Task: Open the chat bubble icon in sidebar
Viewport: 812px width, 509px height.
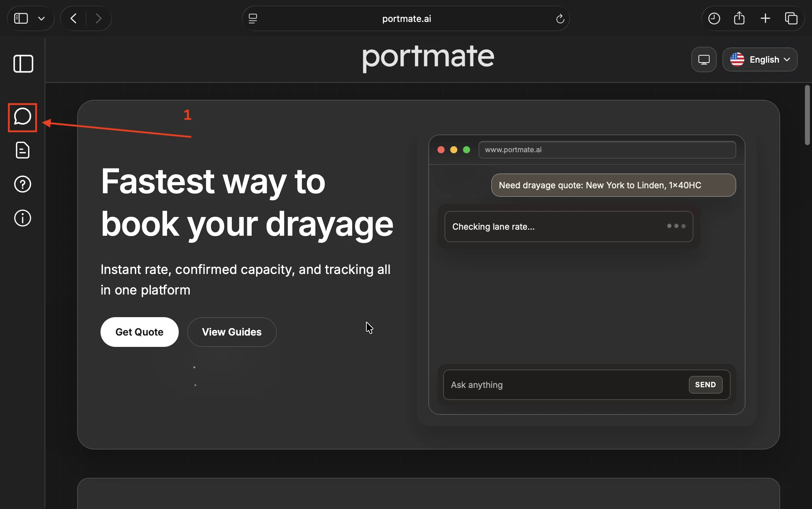Action: 23,117
